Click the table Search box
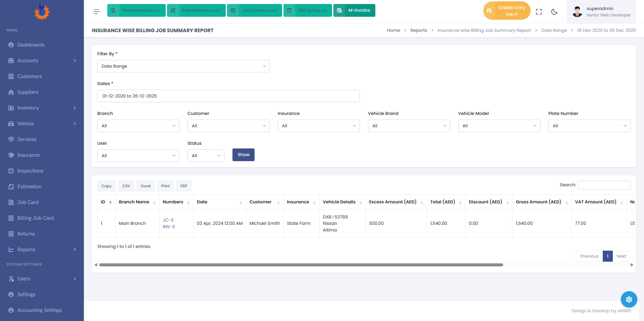644x321 pixels. [604, 185]
